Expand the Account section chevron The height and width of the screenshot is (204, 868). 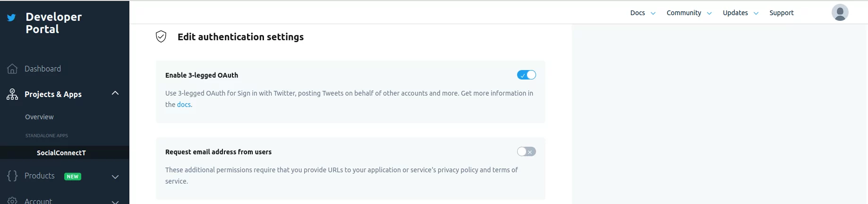[x=115, y=202]
